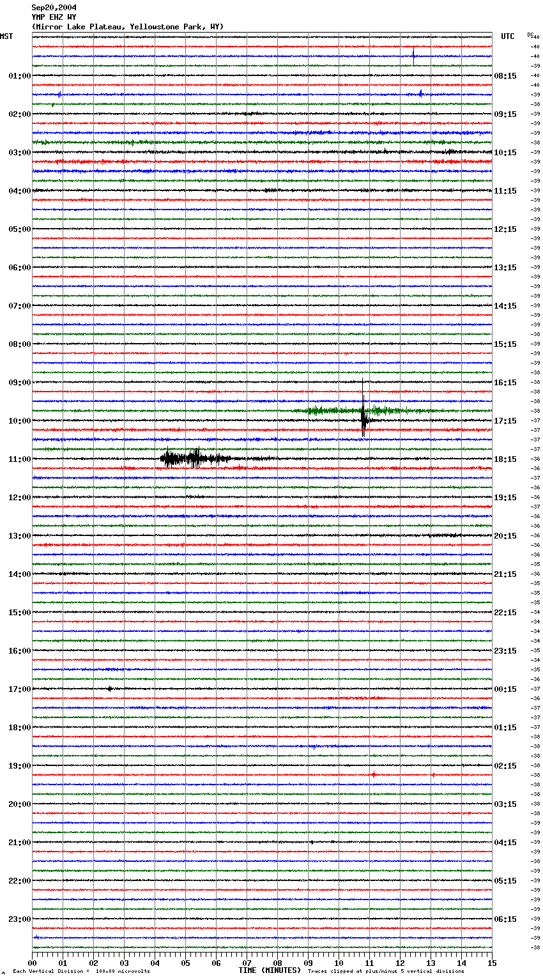The width and height of the screenshot is (543, 980).
Task: Select the '21:00' MST time label
Action: click(20, 843)
